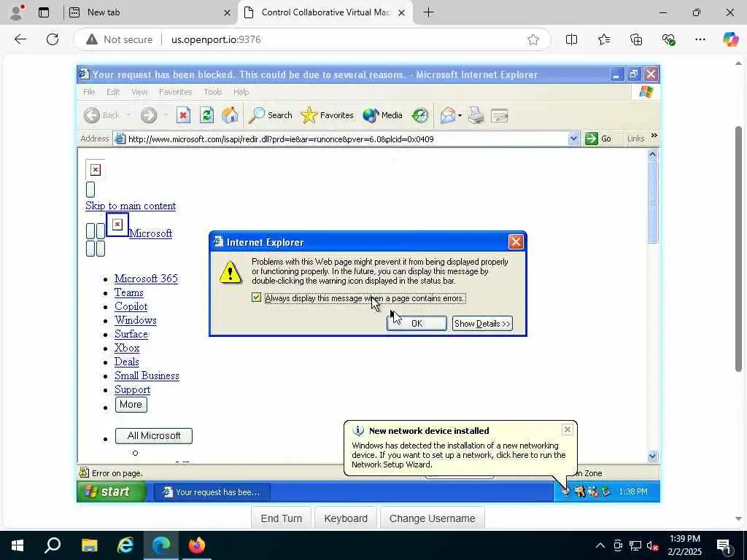747x560 pixels.
Task: Open Firefox from Windows taskbar
Action: point(197,545)
